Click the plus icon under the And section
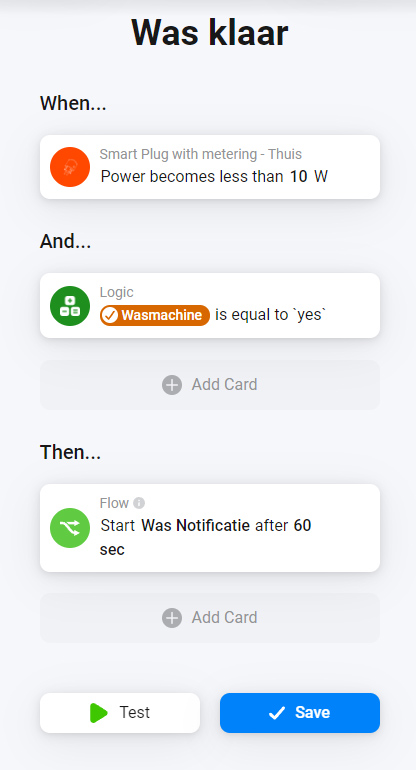Image resolution: width=416 pixels, height=770 pixels. pos(172,385)
